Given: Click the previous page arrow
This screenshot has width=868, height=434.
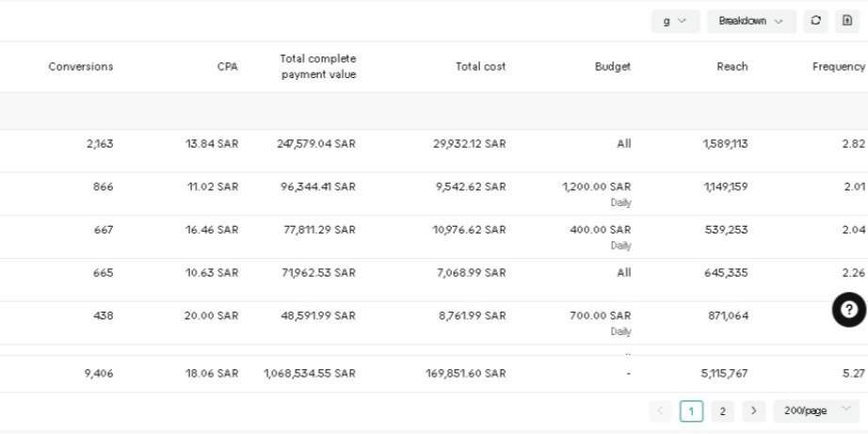Looking at the screenshot, I should [660, 410].
